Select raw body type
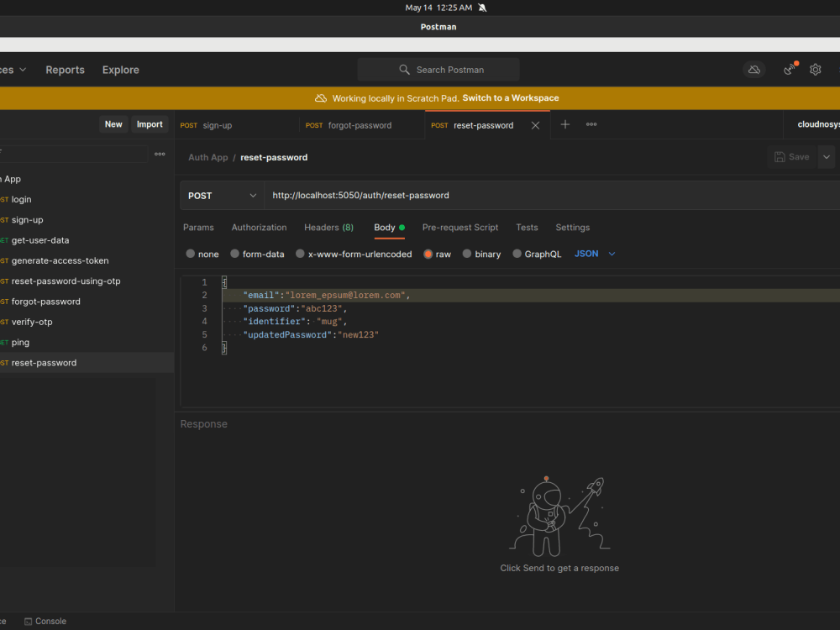This screenshot has height=630, width=840. pyautogui.click(x=437, y=254)
